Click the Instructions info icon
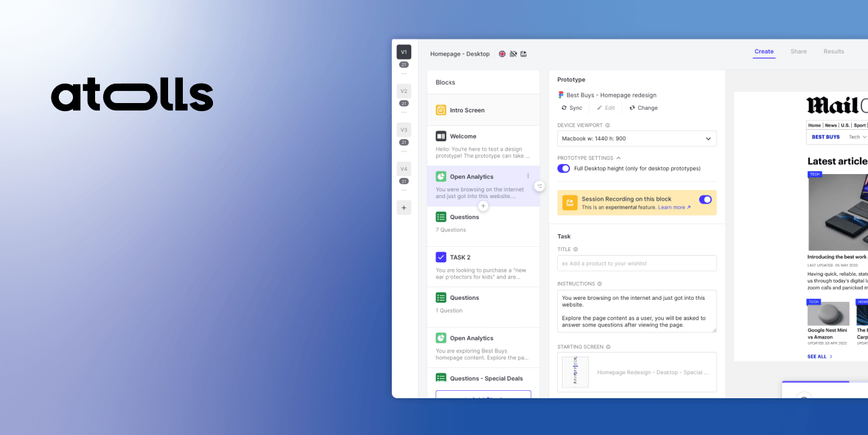 [599, 284]
